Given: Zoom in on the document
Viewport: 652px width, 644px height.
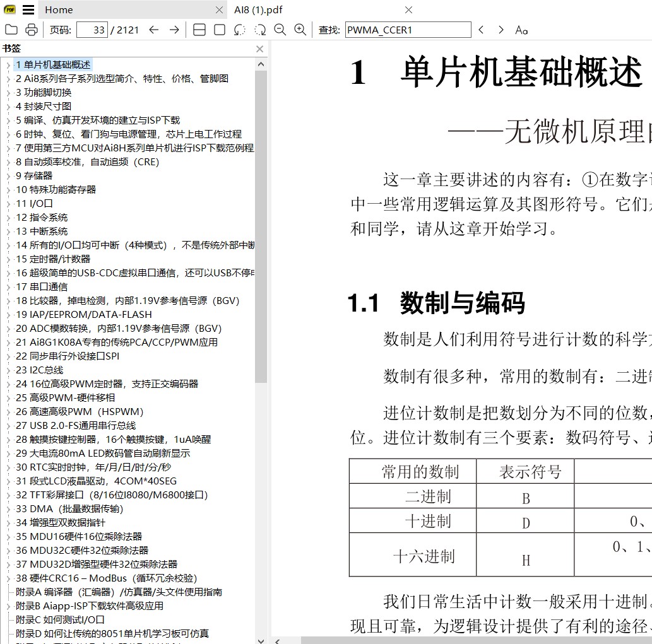Looking at the screenshot, I should tap(300, 30).
